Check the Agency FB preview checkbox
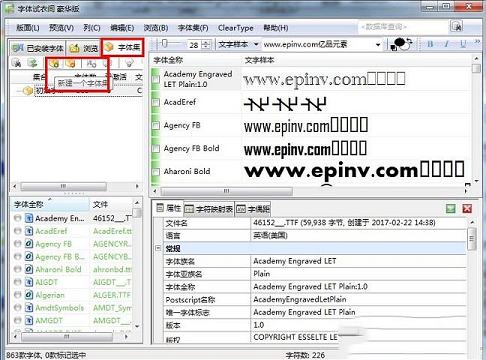486x360 pixels. (156, 125)
